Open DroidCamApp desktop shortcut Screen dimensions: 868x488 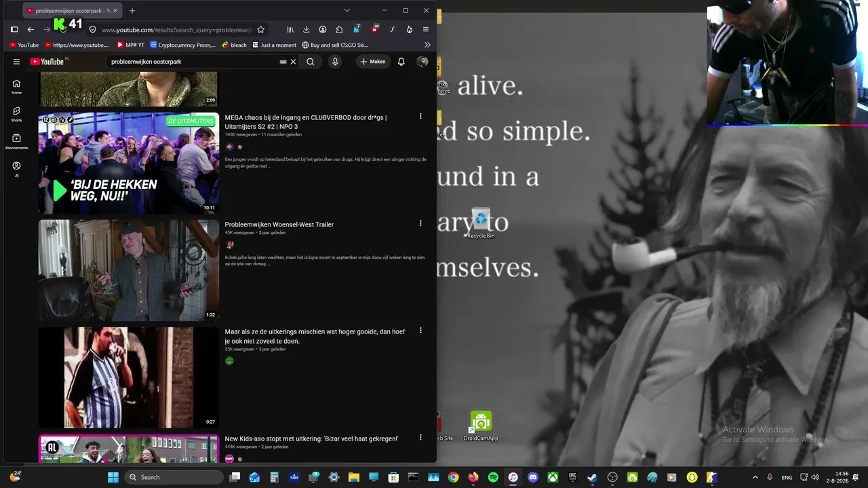tap(481, 426)
